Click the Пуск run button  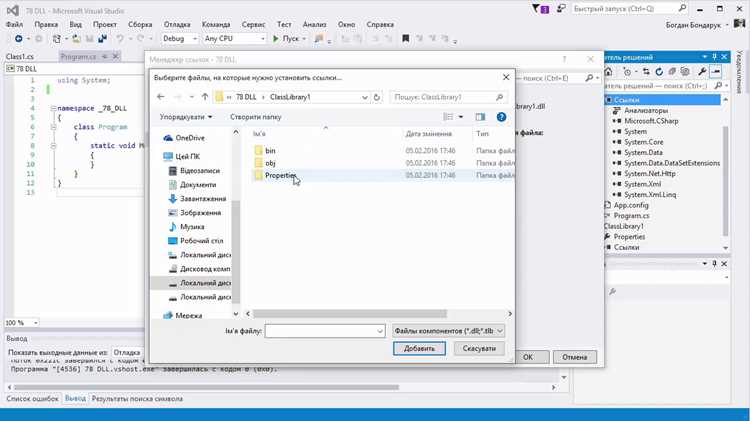click(286, 39)
